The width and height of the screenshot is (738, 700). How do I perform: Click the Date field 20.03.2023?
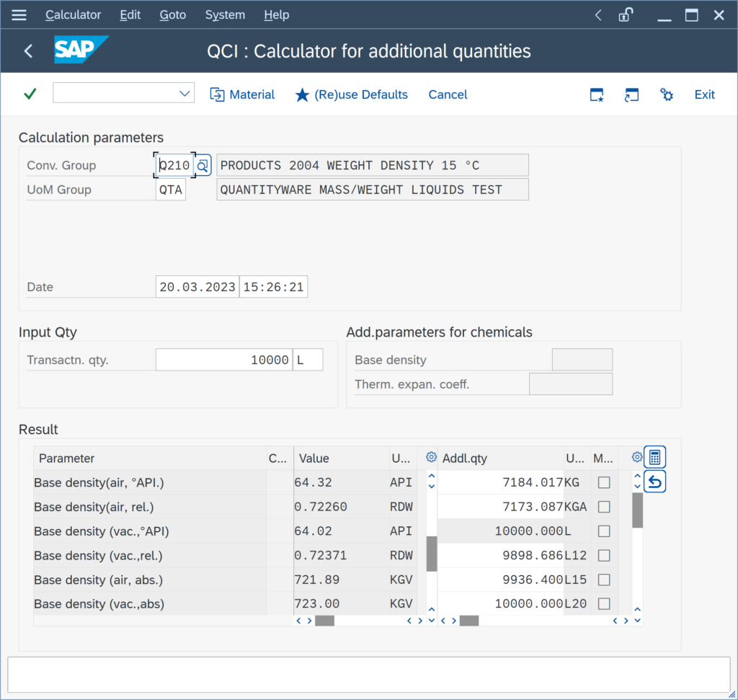point(197,287)
